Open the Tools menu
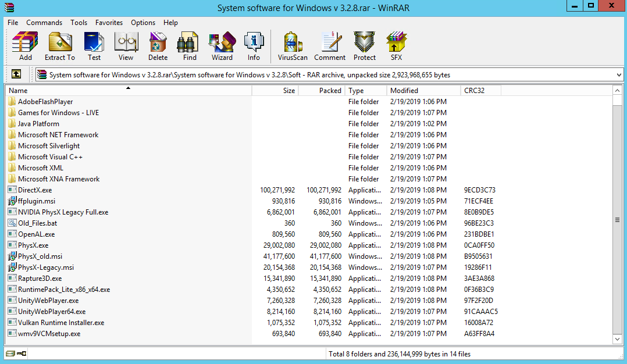This screenshot has width=627, height=364. click(x=79, y=22)
